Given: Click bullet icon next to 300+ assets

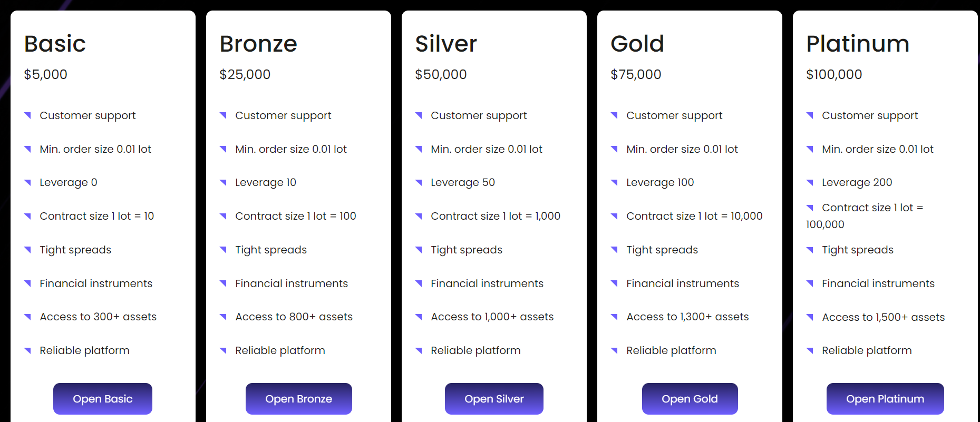Looking at the screenshot, I should (27, 317).
